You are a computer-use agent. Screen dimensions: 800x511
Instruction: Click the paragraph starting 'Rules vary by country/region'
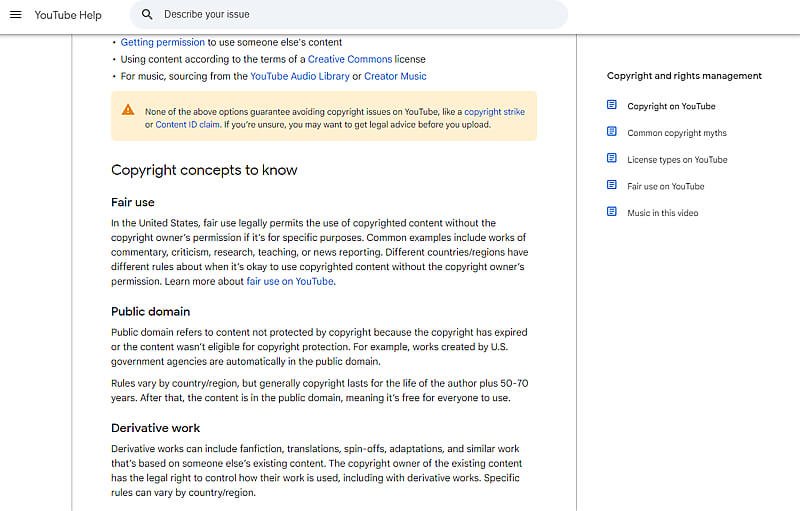point(320,391)
